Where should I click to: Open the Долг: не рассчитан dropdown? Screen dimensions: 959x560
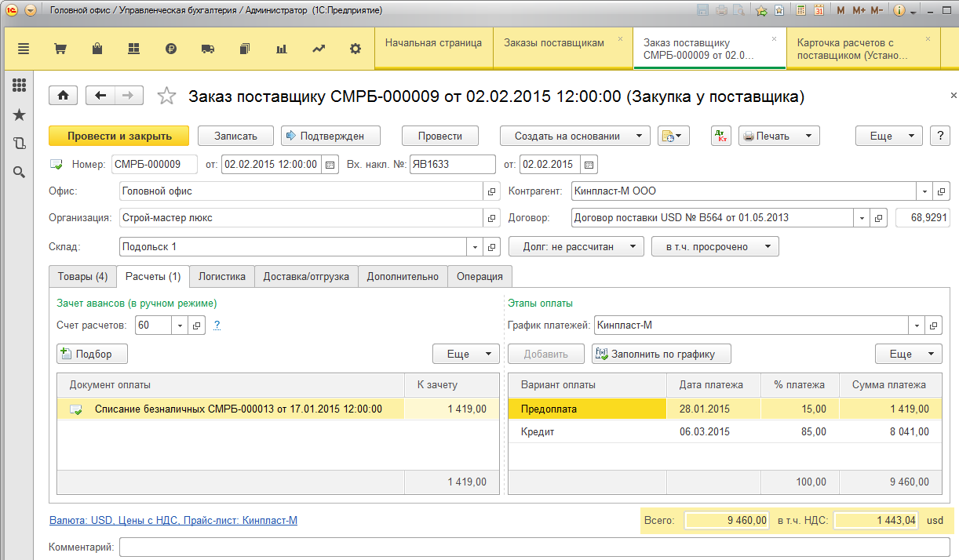coord(576,246)
